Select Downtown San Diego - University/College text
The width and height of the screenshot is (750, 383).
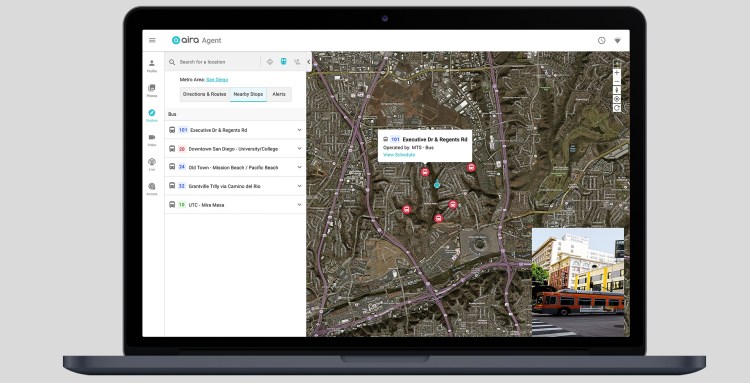(x=233, y=149)
